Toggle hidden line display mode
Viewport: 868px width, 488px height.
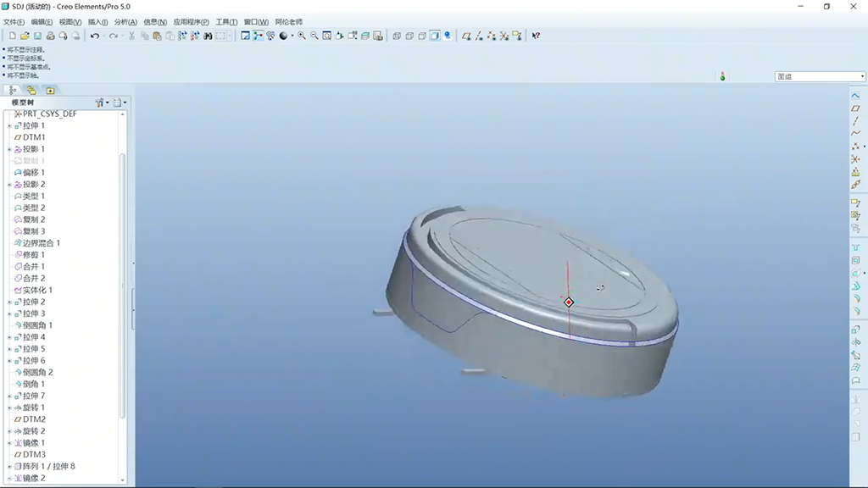point(409,36)
